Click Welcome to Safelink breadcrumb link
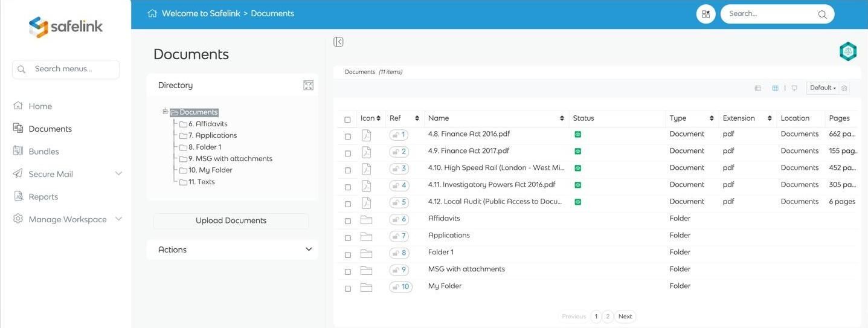This screenshot has width=868, height=328. click(201, 13)
